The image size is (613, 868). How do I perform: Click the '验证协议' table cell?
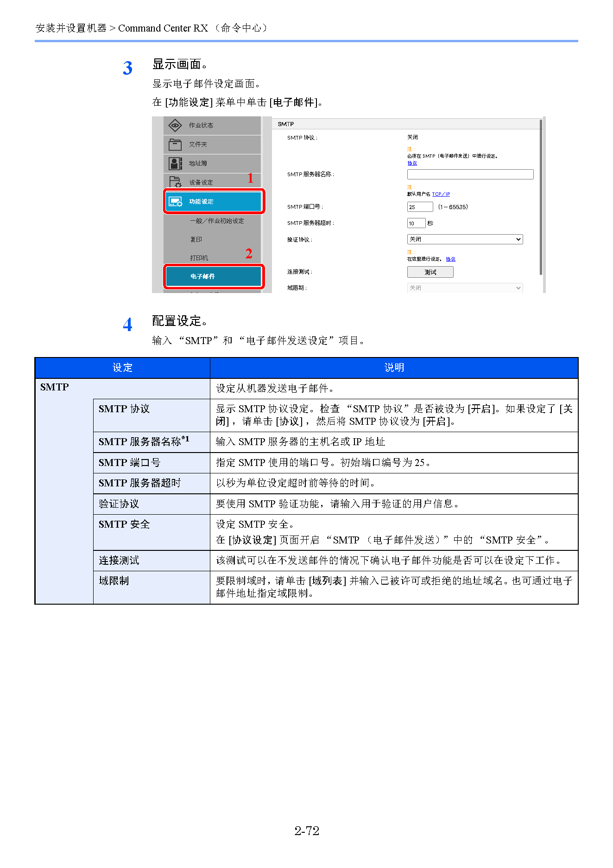(x=152, y=504)
